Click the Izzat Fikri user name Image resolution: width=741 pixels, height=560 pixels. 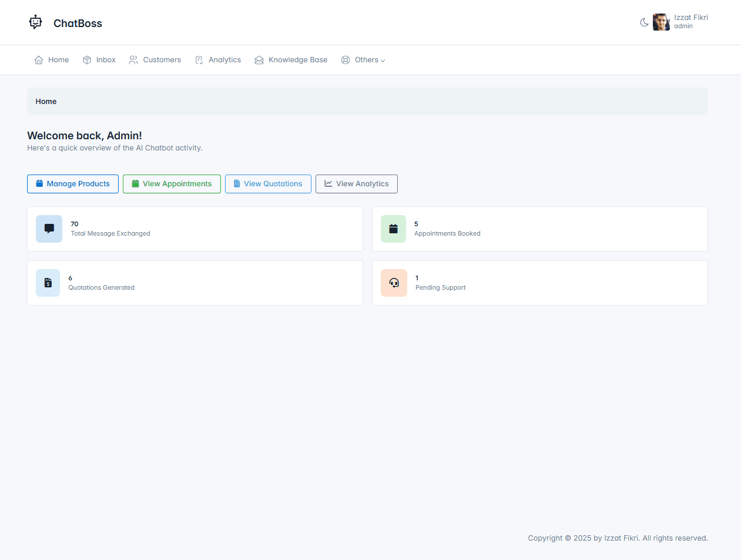click(x=691, y=18)
